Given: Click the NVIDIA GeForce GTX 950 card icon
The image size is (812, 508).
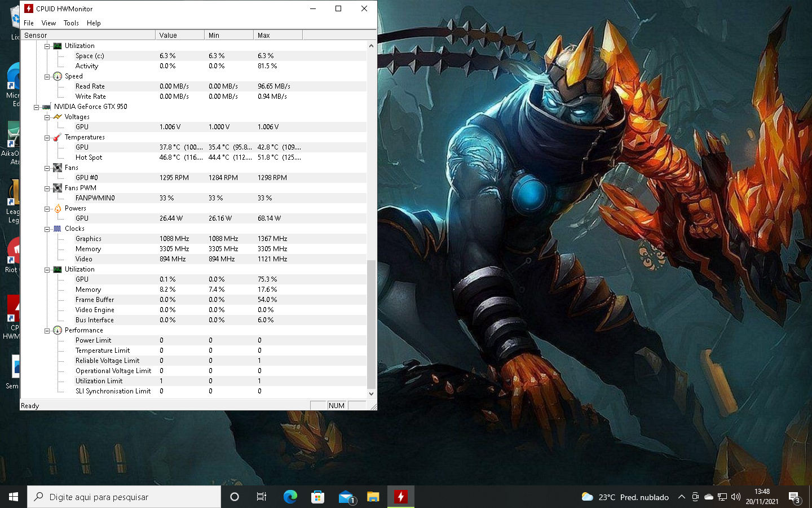Looking at the screenshot, I should [47, 107].
